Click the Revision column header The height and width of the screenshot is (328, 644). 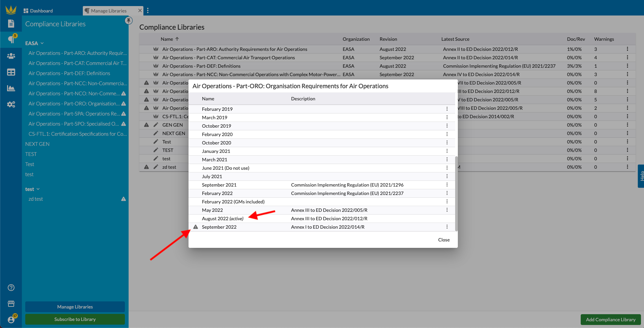[x=388, y=39]
